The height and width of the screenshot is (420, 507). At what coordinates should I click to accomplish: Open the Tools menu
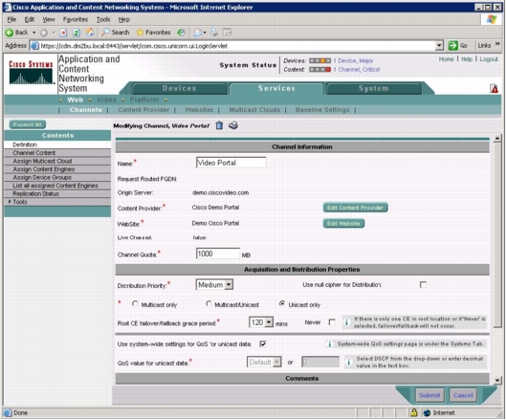click(x=103, y=19)
